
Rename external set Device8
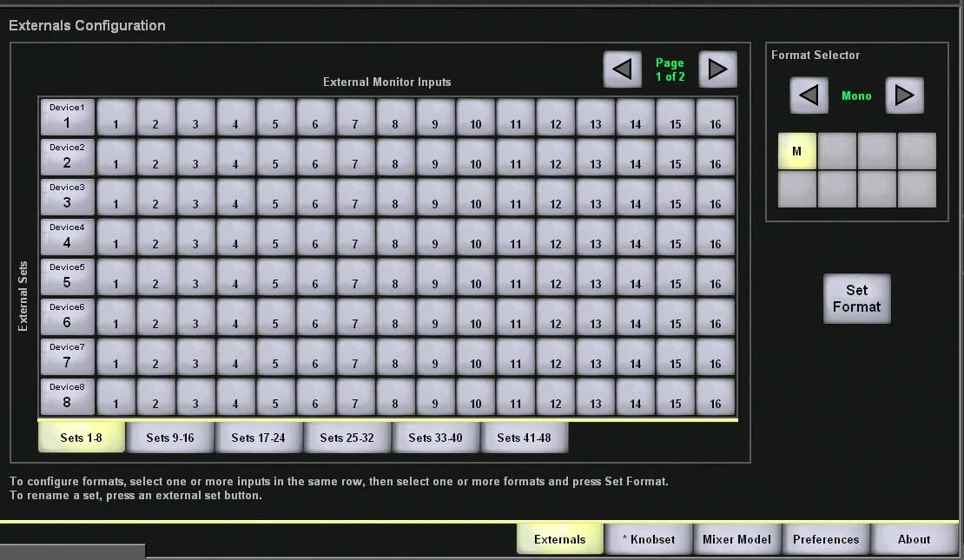[x=68, y=397]
